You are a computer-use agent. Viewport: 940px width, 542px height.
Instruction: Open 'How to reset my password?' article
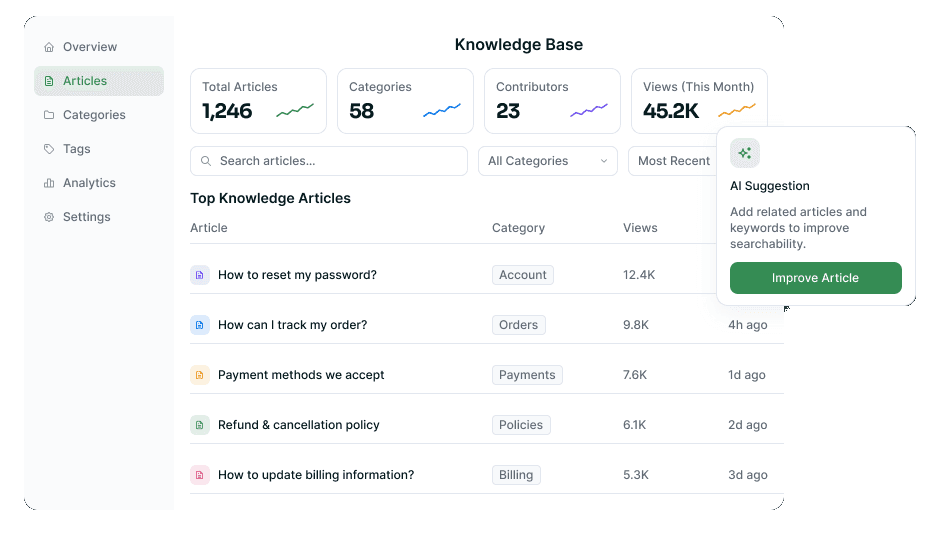click(x=297, y=275)
